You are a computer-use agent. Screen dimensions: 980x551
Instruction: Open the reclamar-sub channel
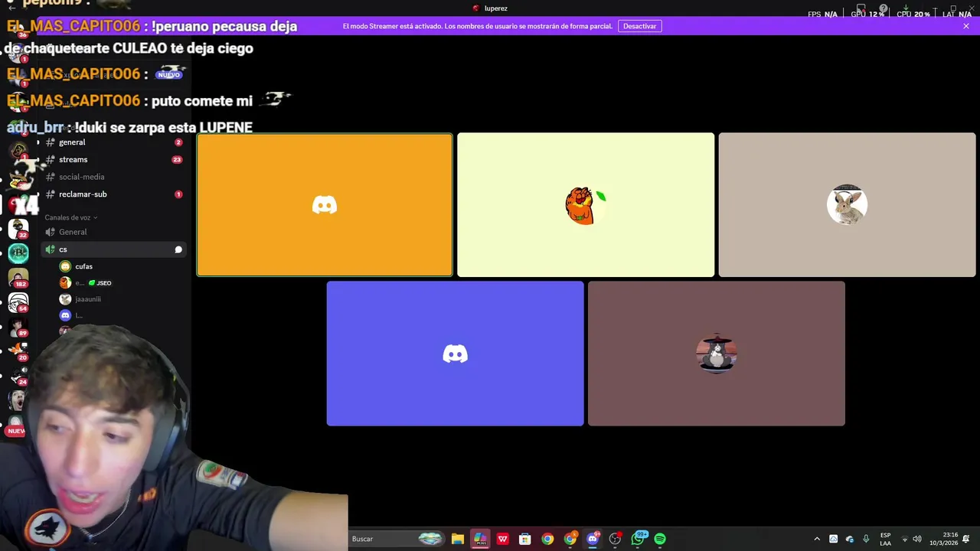tap(113, 194)
